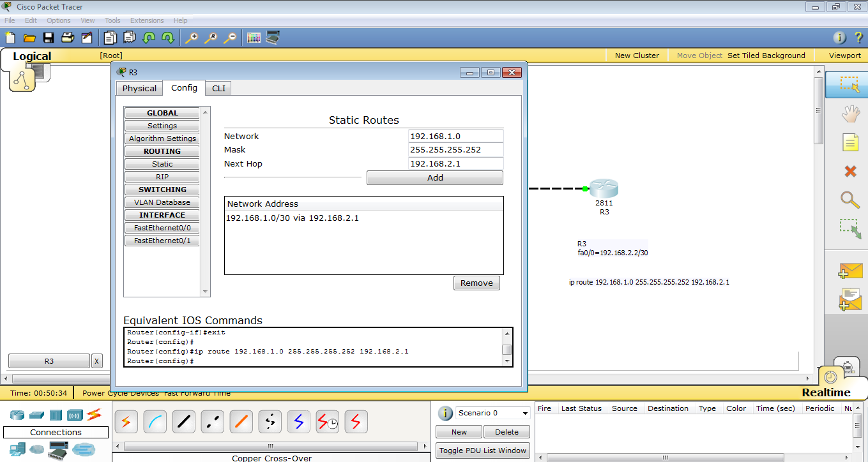Select the Place Note tool
868x462 pixels.
pos(849,142)
